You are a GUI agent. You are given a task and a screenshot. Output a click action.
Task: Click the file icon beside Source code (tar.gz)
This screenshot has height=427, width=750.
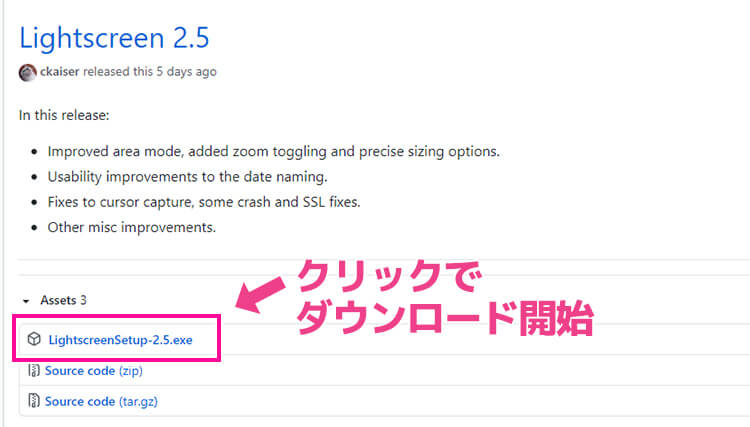click(34, 402)
